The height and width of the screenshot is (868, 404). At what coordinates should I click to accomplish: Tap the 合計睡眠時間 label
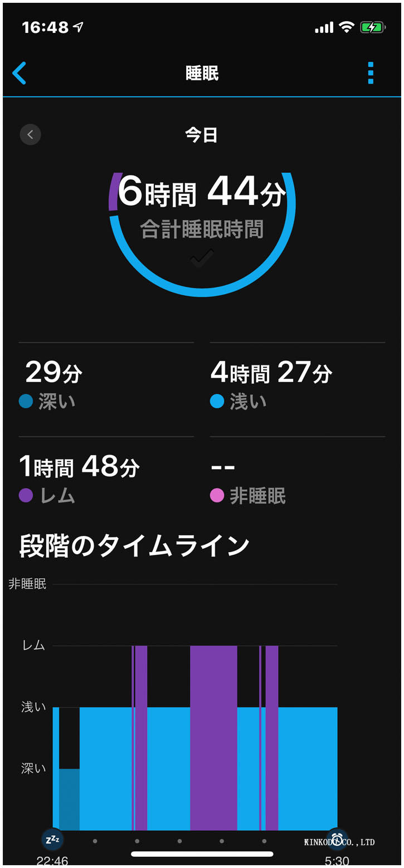pyautogui.click(x=202, y=229)
